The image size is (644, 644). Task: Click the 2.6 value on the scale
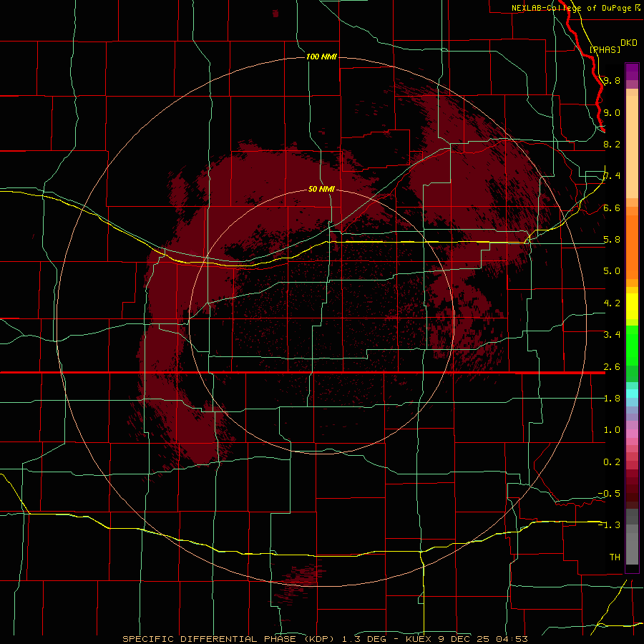coord(612,367)
